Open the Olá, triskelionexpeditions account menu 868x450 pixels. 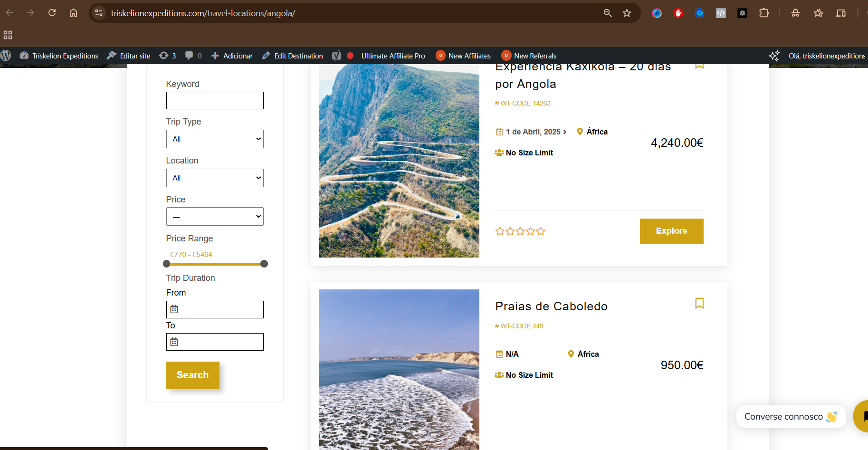[x=827, y=56]
